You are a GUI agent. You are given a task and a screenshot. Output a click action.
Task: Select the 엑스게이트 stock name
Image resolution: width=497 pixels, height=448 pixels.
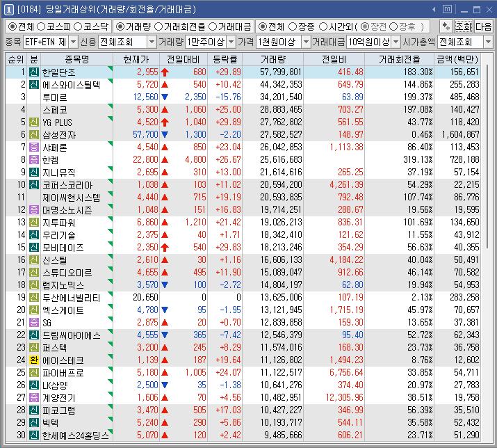(63, 310)
